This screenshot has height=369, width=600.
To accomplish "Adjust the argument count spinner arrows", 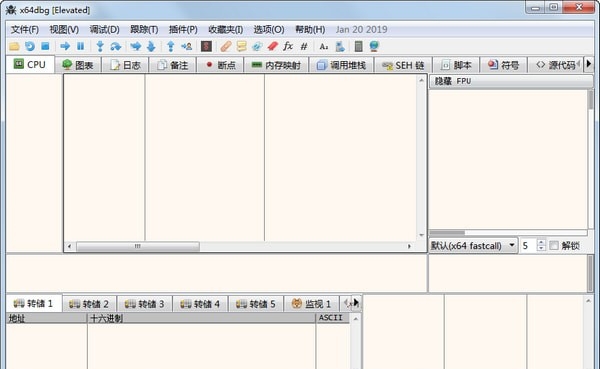I will (541, 245).
